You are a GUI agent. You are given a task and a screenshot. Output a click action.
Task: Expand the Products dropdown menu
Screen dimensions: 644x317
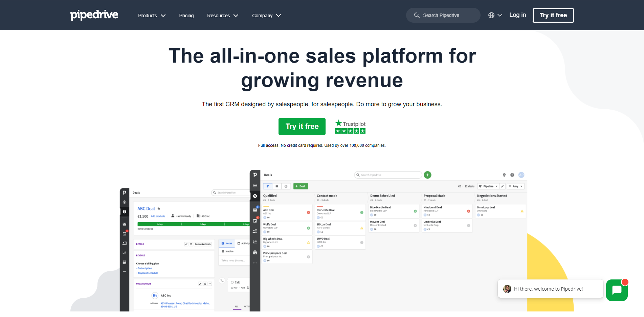pos(151,16)
